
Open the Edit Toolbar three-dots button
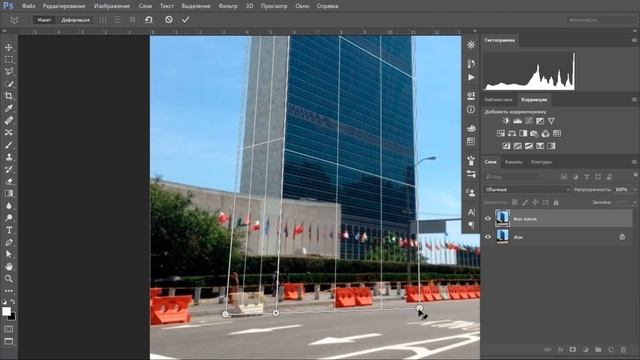[9, 291]
